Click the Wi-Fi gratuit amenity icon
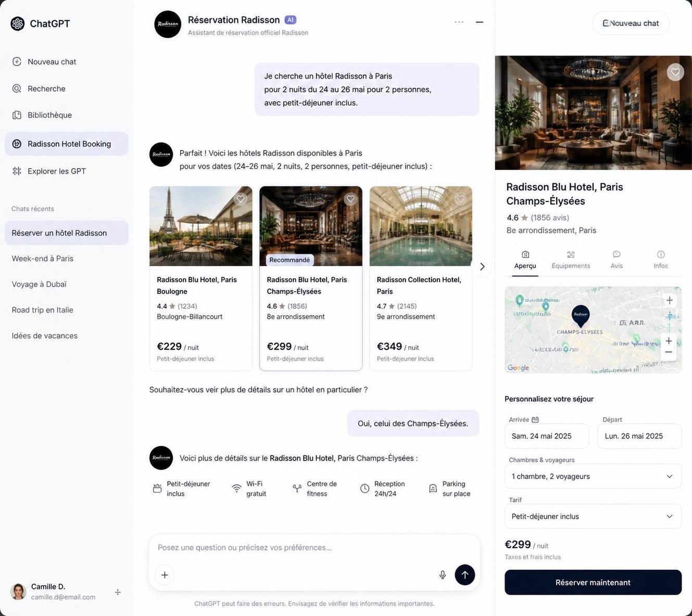The image size is (692, 616). pos(236,488)
